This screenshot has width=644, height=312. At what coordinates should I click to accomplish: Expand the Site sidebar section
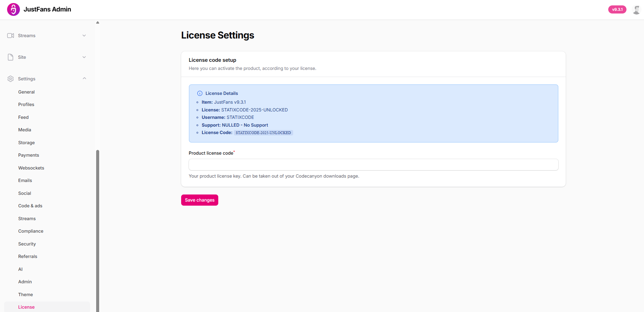tap(84, 57)
